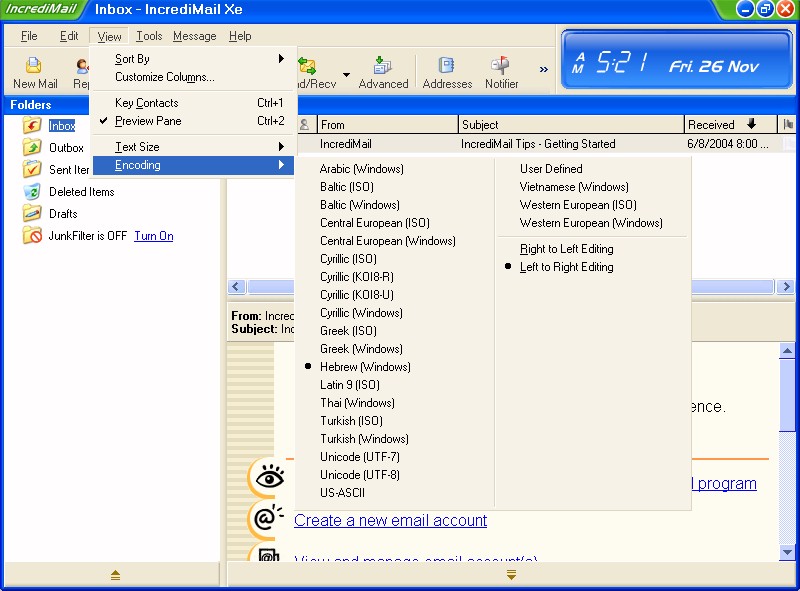Show more toolbar buttons via chevron
This screenshot has width=800, height=591.
click(x=544, y=70)
